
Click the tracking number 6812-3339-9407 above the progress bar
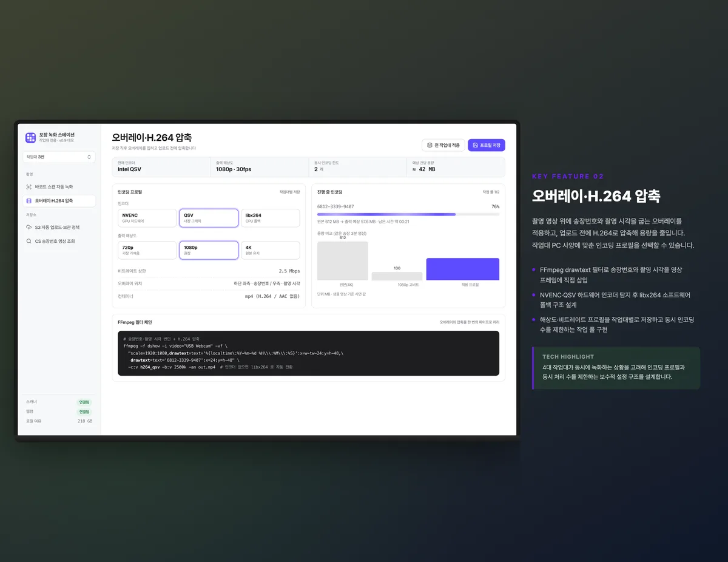tap(335, 206)
